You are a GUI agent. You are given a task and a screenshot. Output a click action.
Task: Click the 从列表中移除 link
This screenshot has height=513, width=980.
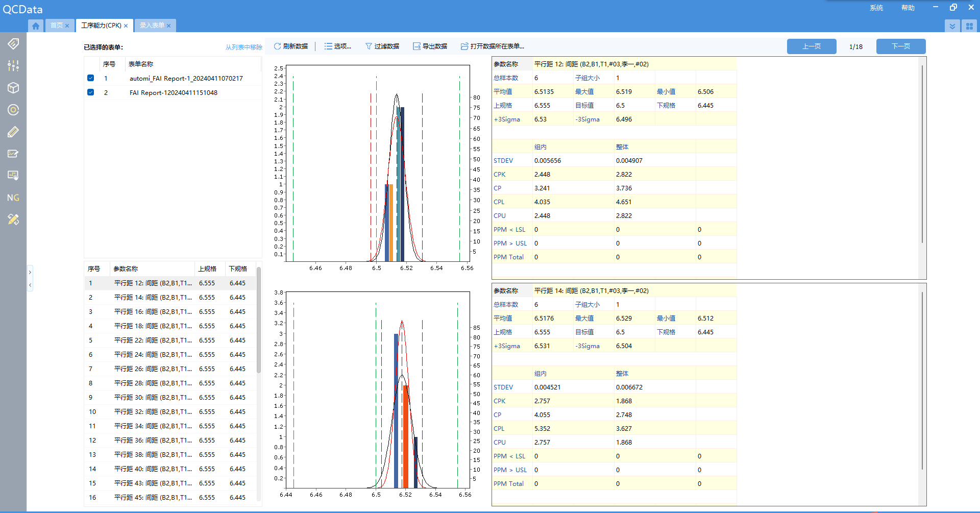pyautogui.click(x=243, y=47)
